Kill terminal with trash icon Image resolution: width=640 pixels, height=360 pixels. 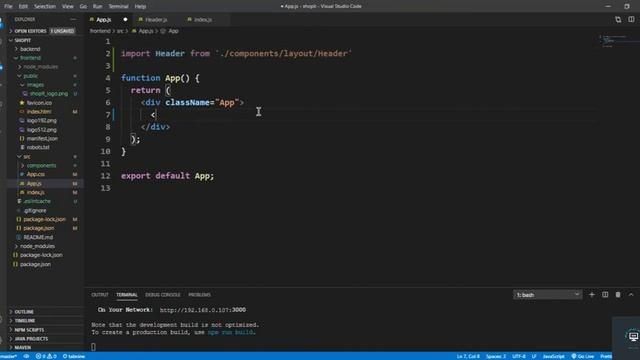618,295
